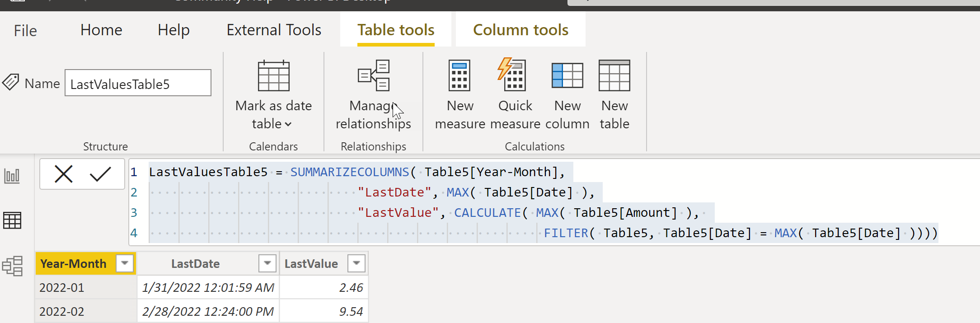This screenshot has height=323, width=980.
Task: Switch to Data view in sidebar
Action: pos(12,220)
